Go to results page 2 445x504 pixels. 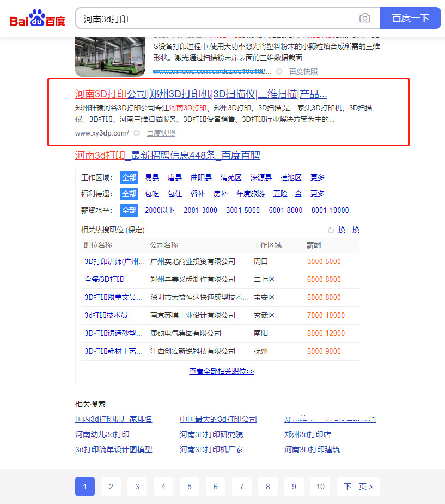pos(111,487)
